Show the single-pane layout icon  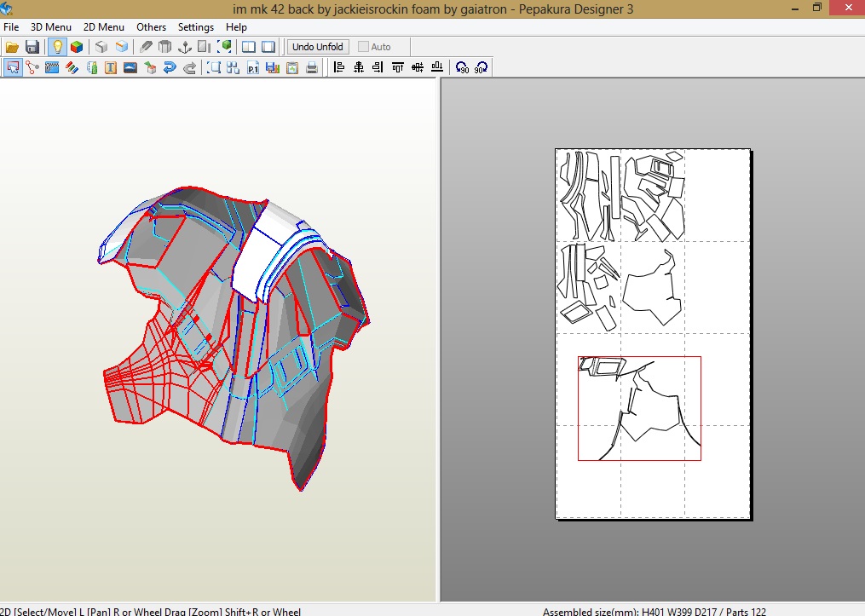click(268, 47)
